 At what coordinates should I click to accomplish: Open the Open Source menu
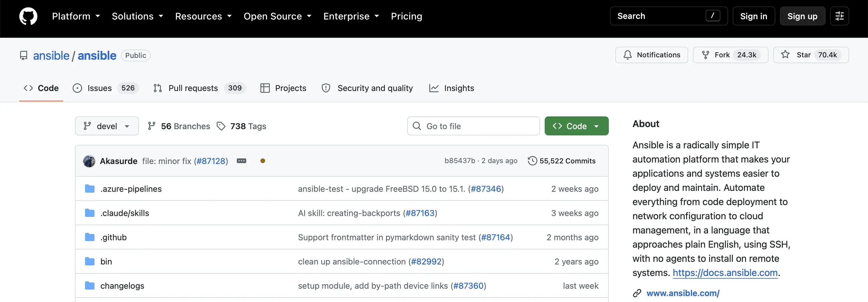point(277,16)
